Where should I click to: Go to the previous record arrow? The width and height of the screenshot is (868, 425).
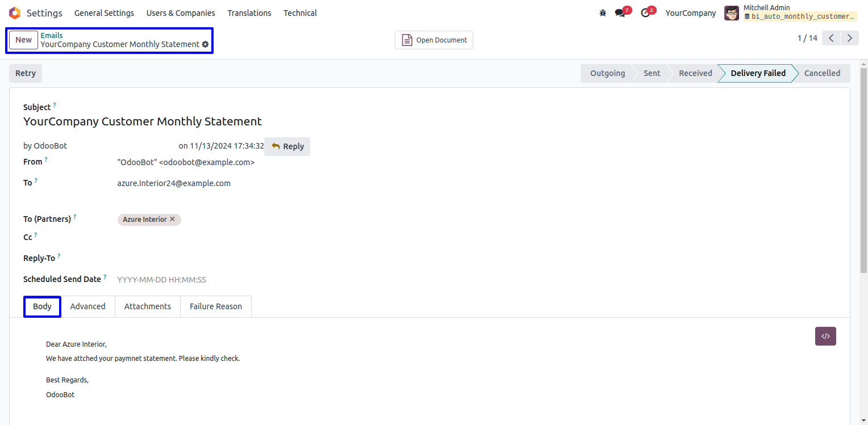831,38
